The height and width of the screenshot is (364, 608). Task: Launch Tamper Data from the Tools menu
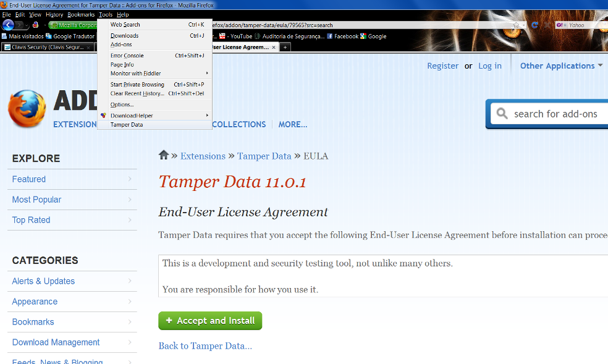[x=154, y=125]
